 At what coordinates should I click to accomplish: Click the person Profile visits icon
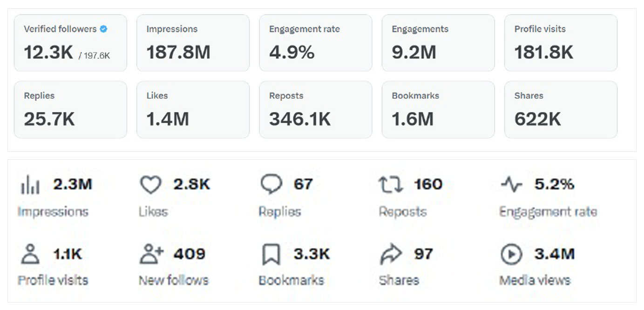coord(30,255)
